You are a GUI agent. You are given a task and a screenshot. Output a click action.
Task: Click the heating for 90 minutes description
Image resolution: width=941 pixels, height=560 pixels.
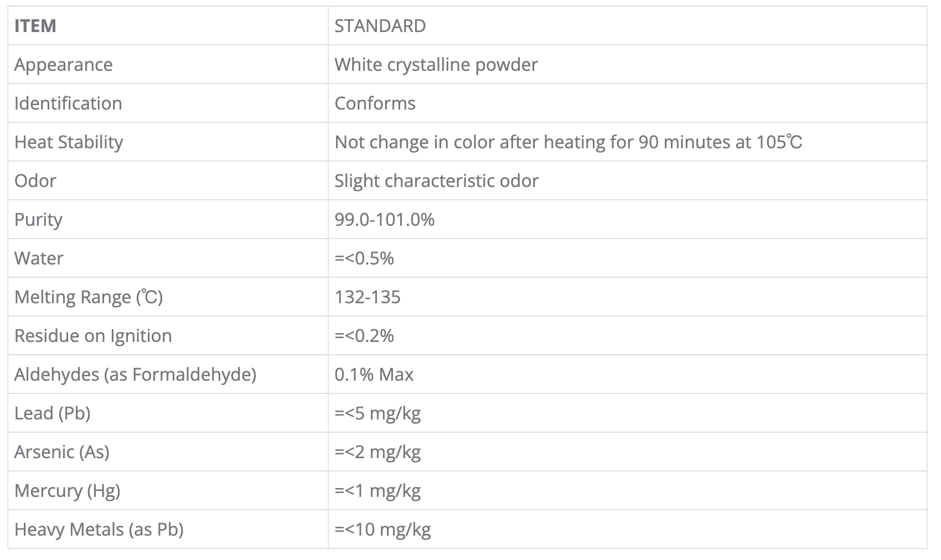coord(568,142)
